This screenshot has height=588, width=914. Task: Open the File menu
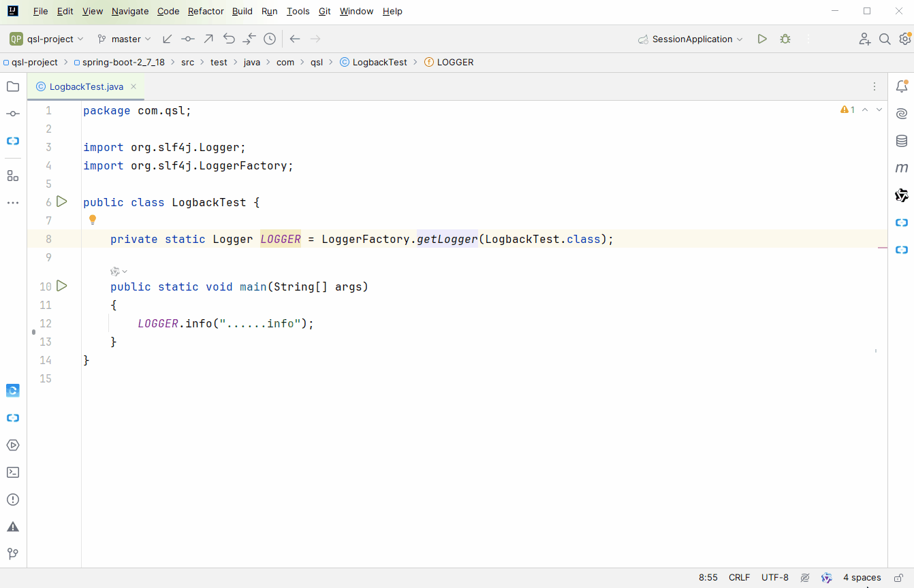pos(40,11)
